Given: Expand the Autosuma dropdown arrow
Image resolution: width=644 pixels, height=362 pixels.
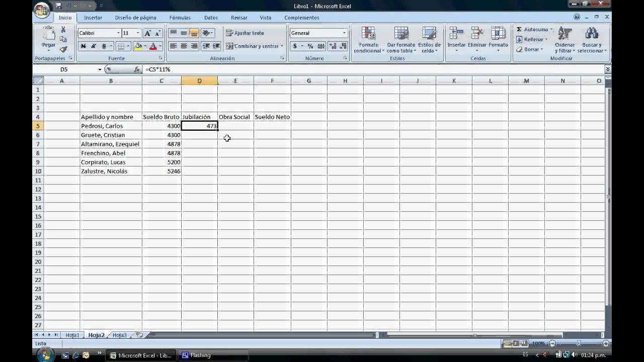Looking at the screenshot, I should (551, 30).
